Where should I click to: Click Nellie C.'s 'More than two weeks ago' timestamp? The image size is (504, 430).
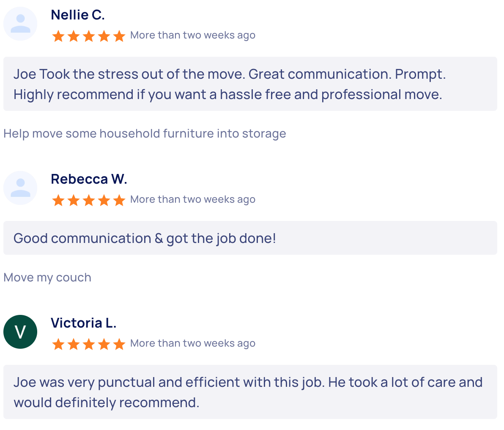[x=192, y=35]
